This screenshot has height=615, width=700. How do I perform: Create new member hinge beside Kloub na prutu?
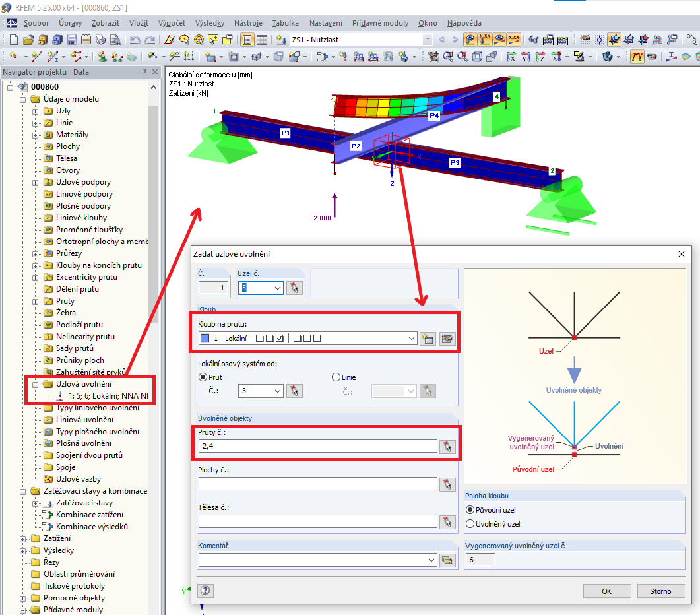(428, 339)
